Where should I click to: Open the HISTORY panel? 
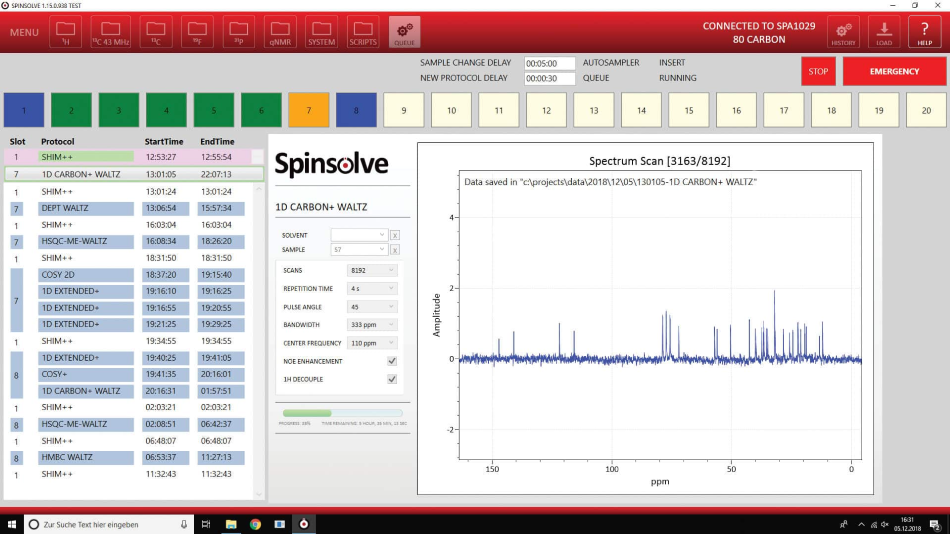tap(843, 32)
